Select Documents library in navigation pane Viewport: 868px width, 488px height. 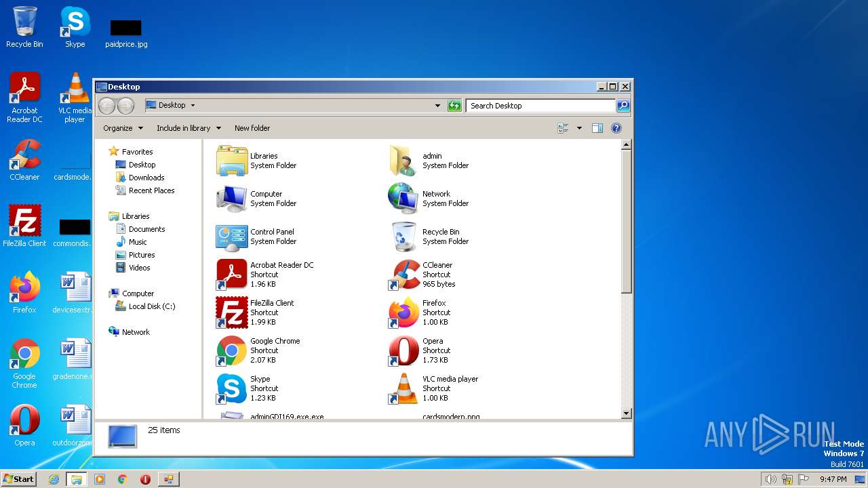click(140, 229)
